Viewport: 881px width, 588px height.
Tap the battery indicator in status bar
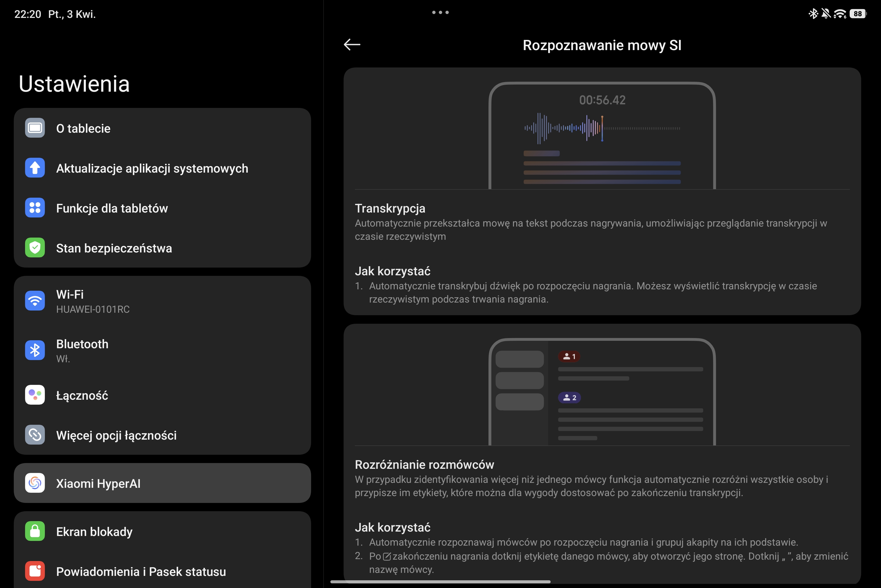[x=858, y=14]
